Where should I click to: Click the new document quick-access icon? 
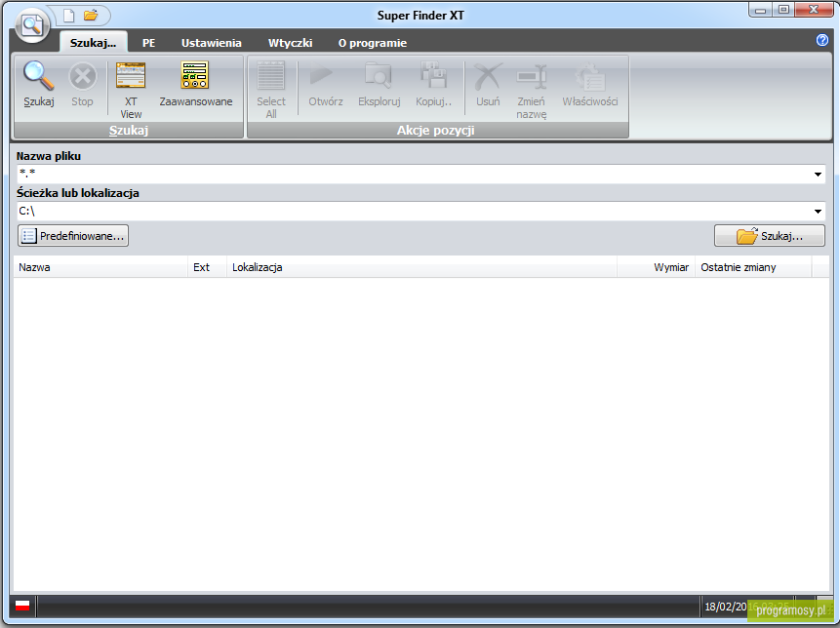[69, 16]
